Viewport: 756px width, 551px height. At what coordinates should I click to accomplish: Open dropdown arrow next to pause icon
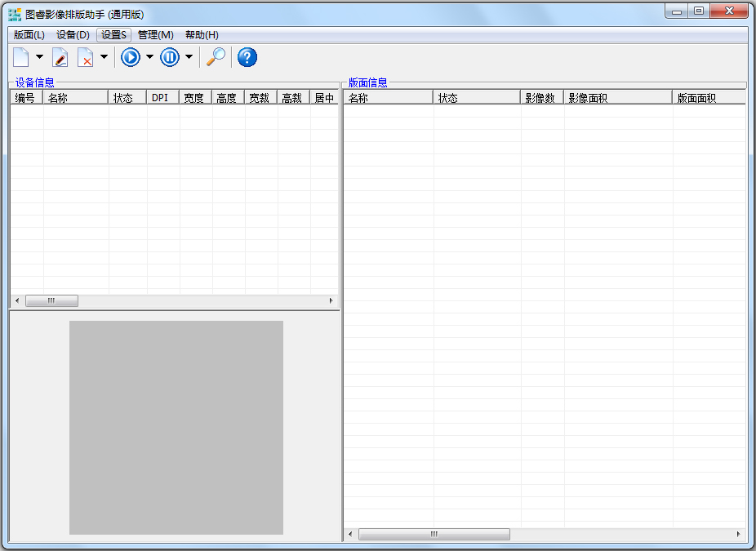[189, 57]
